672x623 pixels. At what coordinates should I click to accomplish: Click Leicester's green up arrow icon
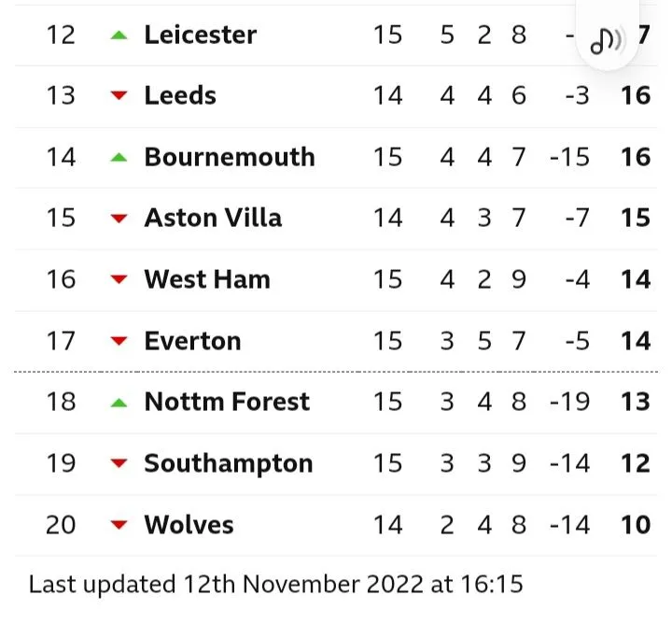118,35
